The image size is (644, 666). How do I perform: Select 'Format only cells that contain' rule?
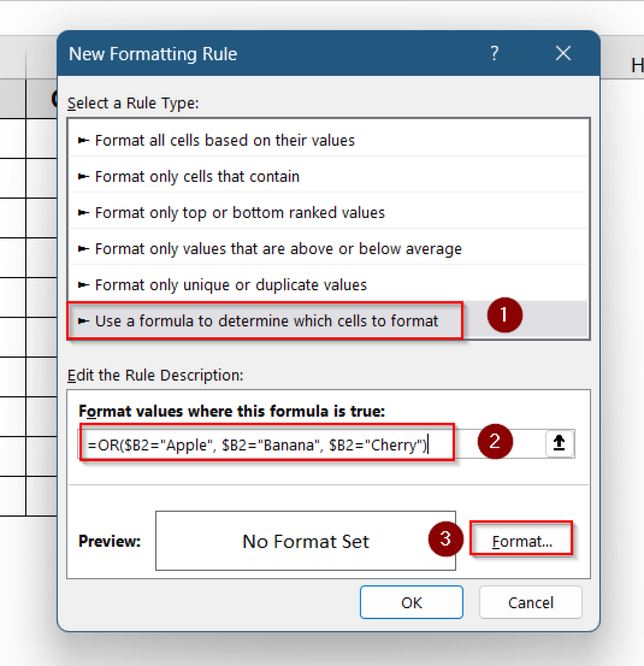[x=197, y=176]
